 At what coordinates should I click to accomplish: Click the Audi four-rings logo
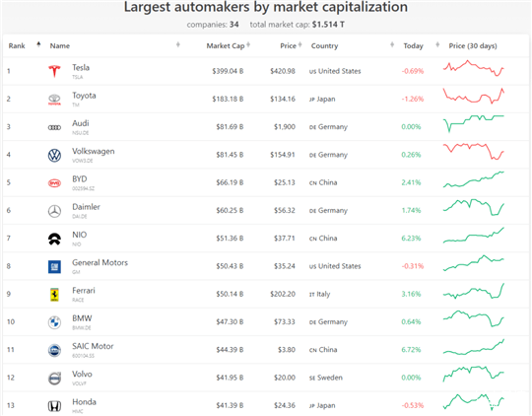(54, 127)
